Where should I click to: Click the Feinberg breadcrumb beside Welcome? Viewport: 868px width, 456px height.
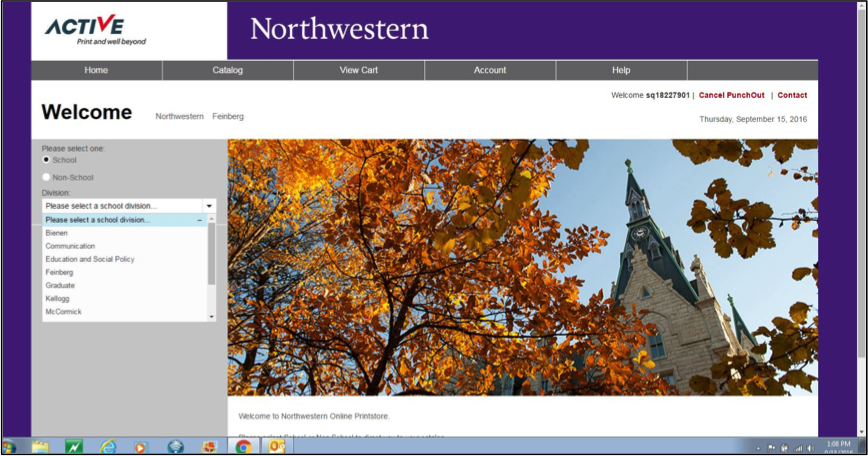[x=228, y=116]
